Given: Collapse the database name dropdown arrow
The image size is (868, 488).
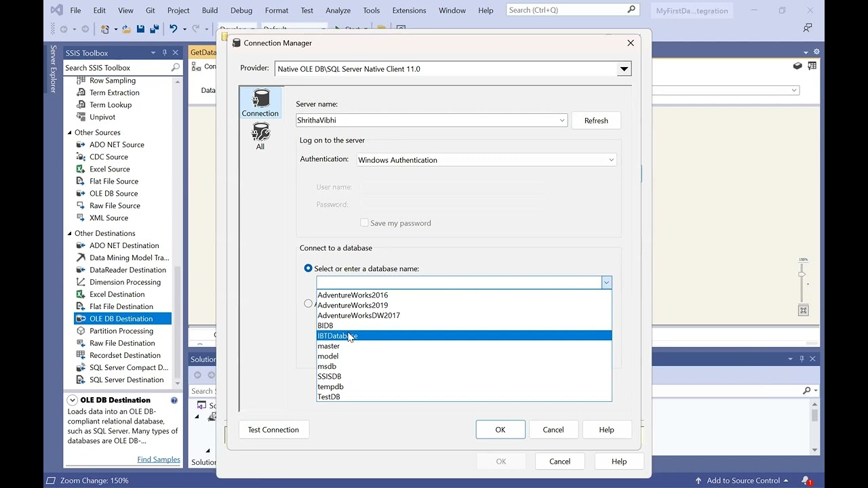Looking at the screenshot, I should (607, 283).
